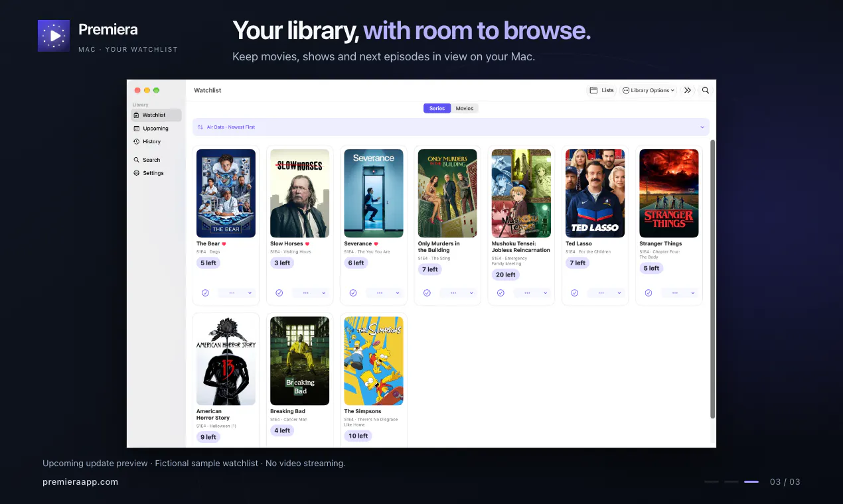Image resolution: width=843 pixels, height=504 pixels.
Task: Switch to the Movies tab
Action: click(x=465, y=108)
